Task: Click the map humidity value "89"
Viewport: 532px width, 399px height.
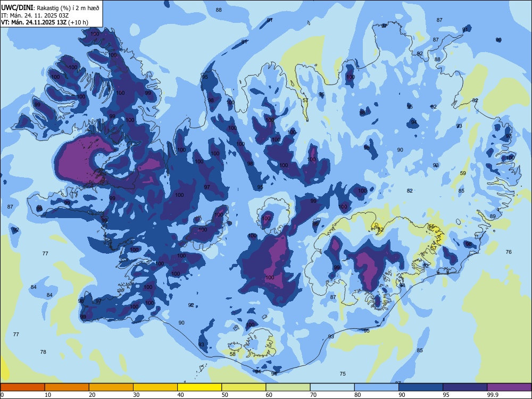Action: pos(493,216)
